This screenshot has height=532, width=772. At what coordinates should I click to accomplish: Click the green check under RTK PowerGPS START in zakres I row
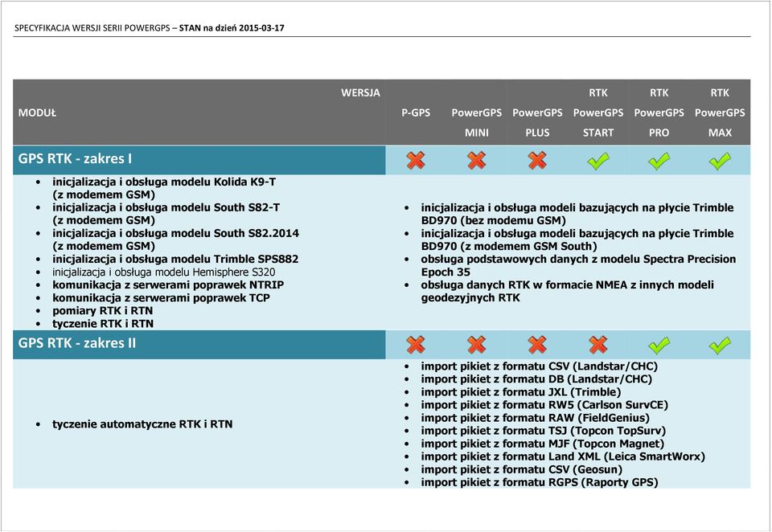point(598,161)
